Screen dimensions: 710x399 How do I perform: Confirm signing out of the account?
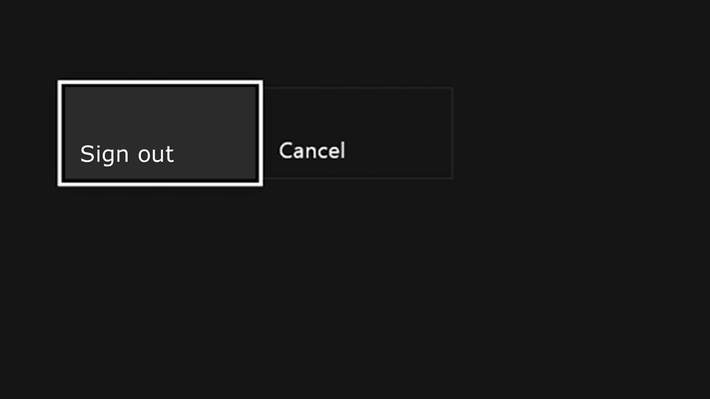point(160,133)
